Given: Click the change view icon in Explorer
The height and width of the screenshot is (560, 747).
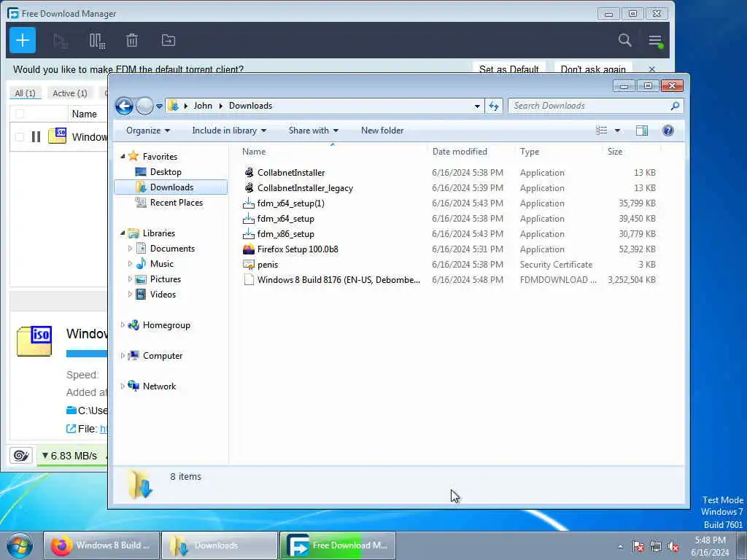Looking at the screenshot, I should [602, 131].
